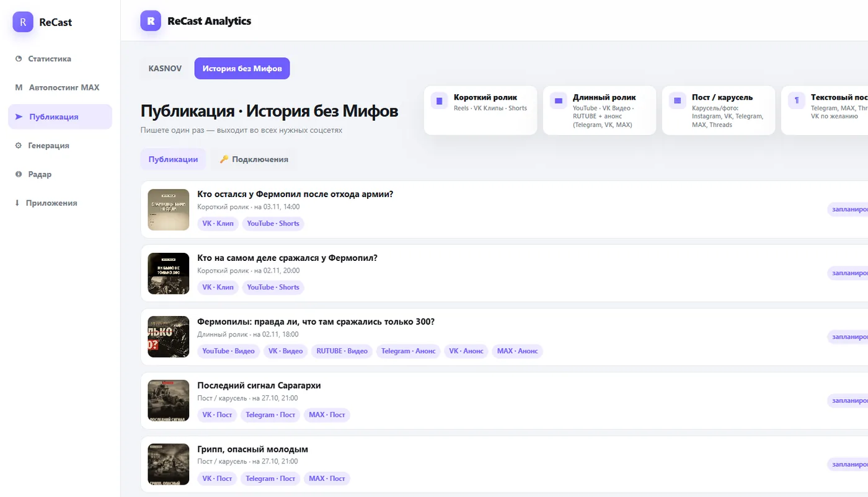This screenshot has height=497, width=868.
Task: Click the key icon next to Подключения
Action: [x=224, y=159]
